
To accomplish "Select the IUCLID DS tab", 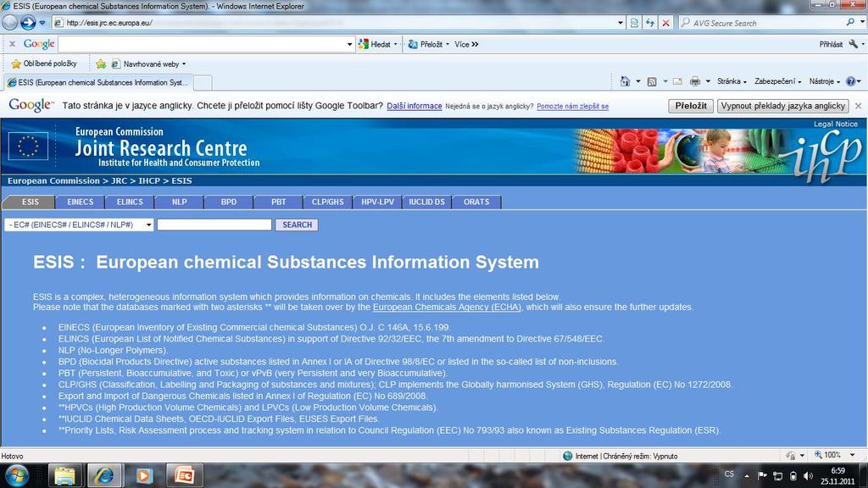I will tap(427, 202).
